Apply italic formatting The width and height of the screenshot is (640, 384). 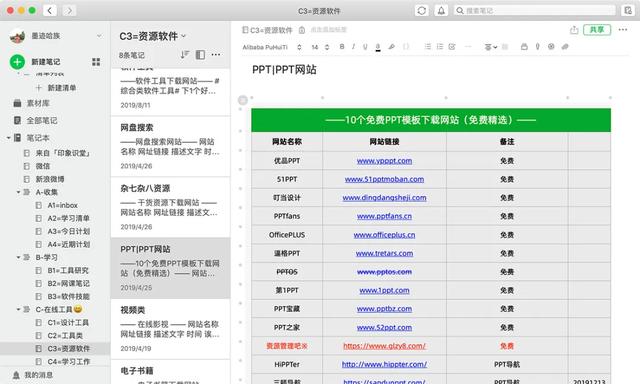[353, 47]
